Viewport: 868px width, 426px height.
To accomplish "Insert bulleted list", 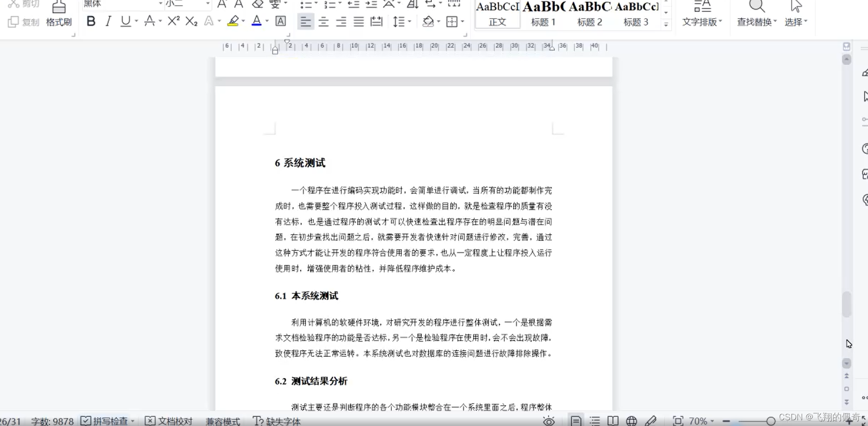I will 306,4.
